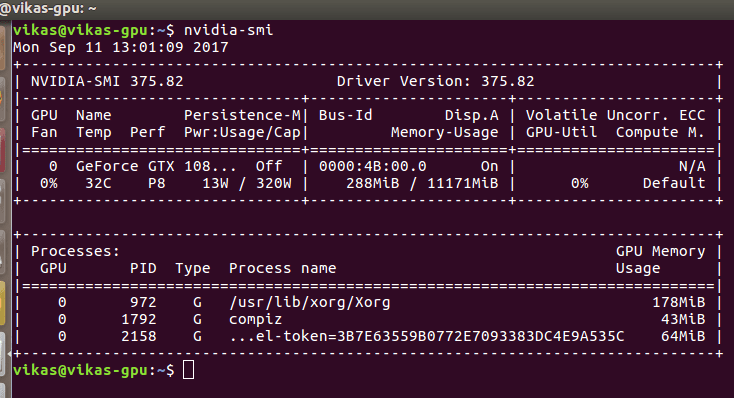The width and height of the screenshot is (734, 398).
Task: Click the 178MiB memory usage value
Action: coord(679,302)
